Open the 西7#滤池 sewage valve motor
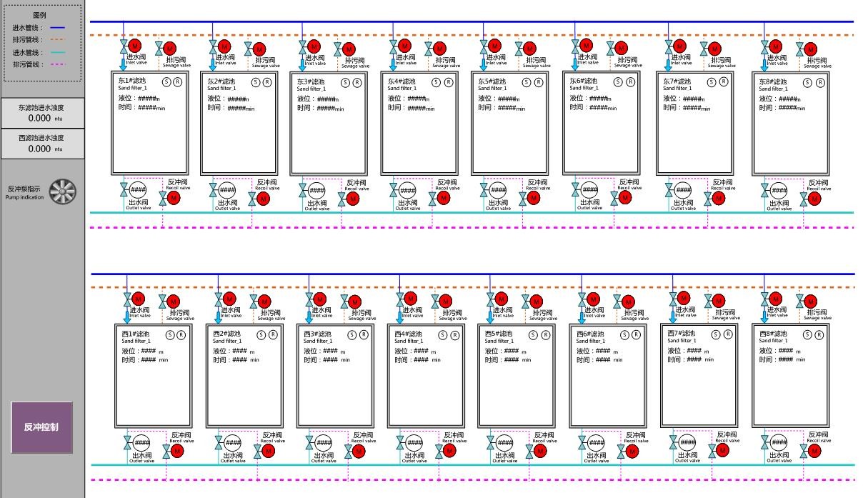 pos(721,301)
